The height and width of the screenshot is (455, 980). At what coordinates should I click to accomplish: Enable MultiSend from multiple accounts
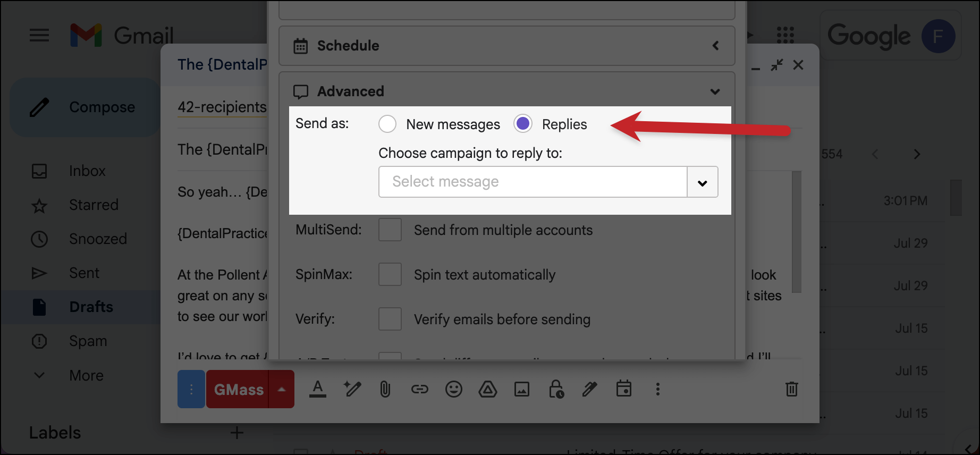pyautogui.click(x=390, y=230)
